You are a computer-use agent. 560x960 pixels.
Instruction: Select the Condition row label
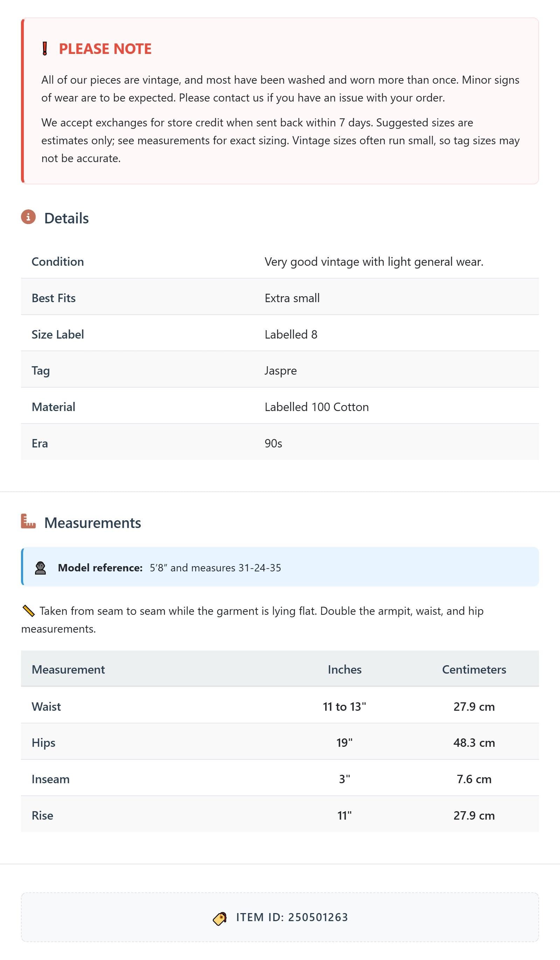pos(57,262)
